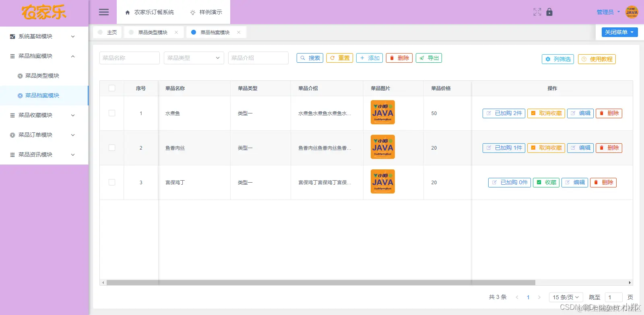Focus the 跳至 page number field
644x315 pixels.
[614, 297]
